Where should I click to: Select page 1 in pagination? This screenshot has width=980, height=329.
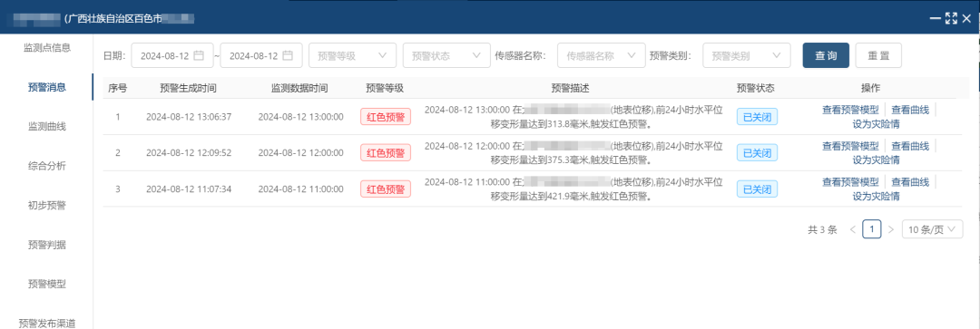coord(872,229)
